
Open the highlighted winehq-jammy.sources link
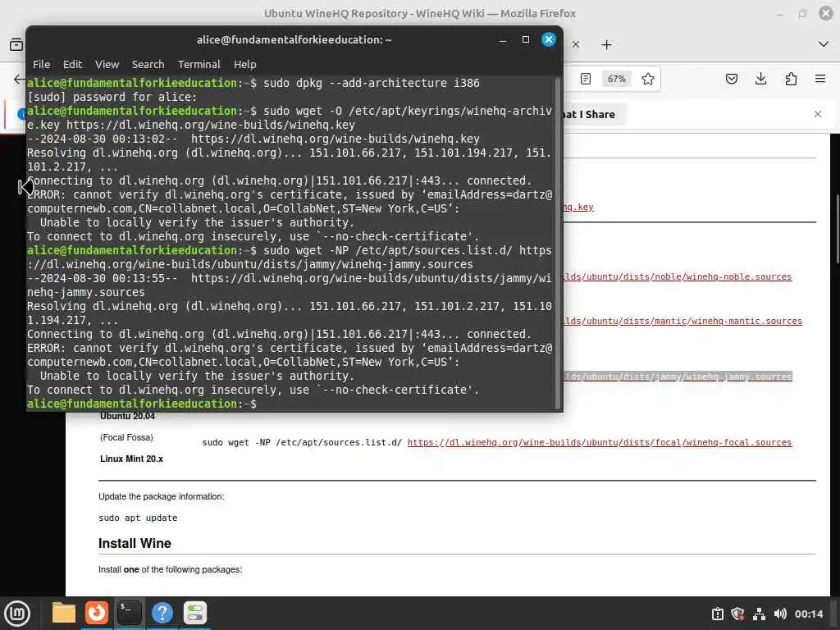tap(677, 377)
